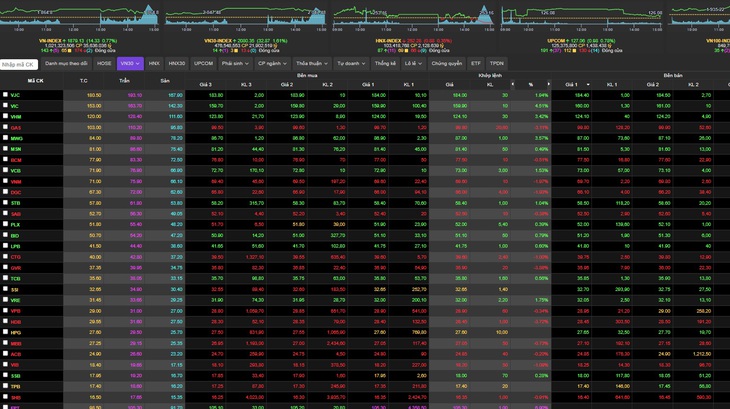Select stock code LPB

click(x=15, y=246)
